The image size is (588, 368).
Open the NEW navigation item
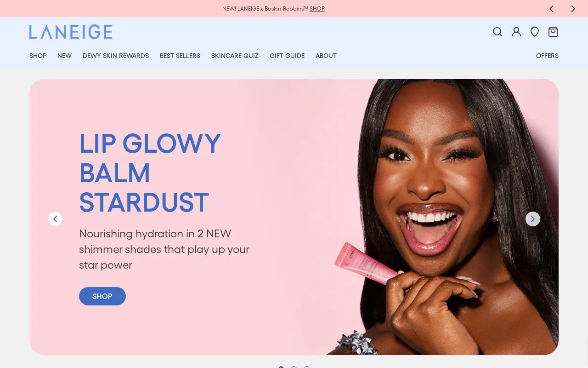tap(64, 56)
